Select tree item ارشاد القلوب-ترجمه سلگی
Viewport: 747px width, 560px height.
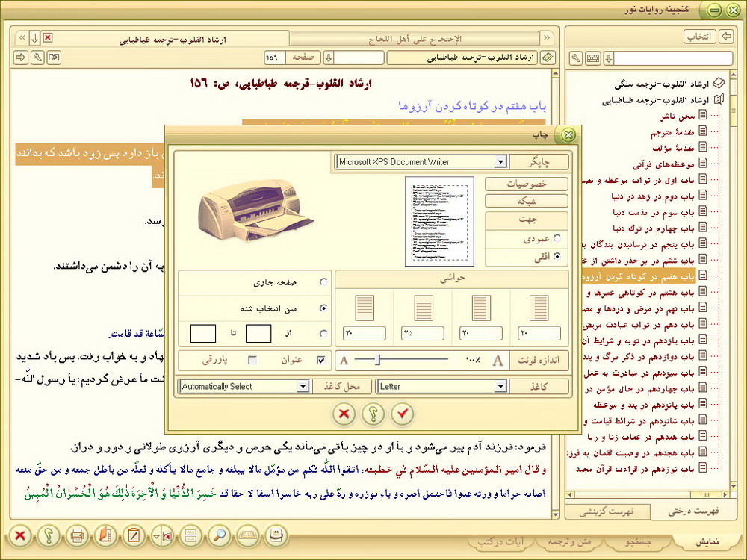[662, 84]
